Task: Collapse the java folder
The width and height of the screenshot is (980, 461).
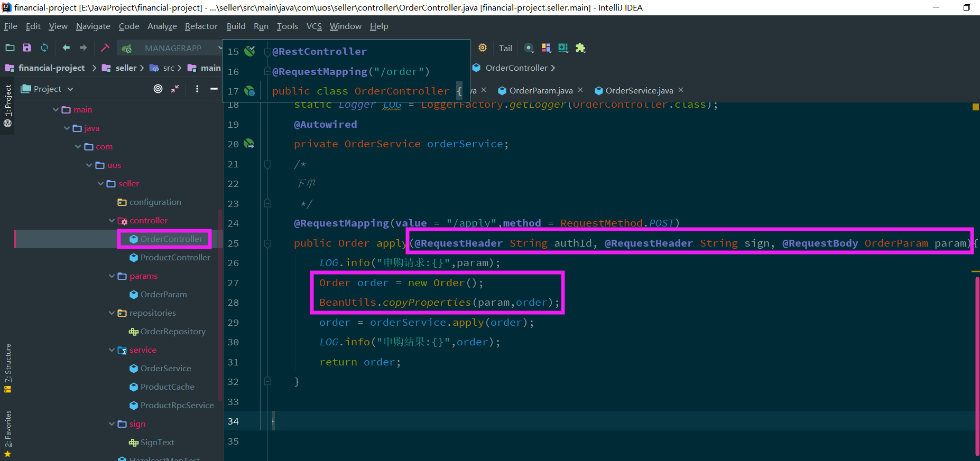Action: tap(67, 128)
